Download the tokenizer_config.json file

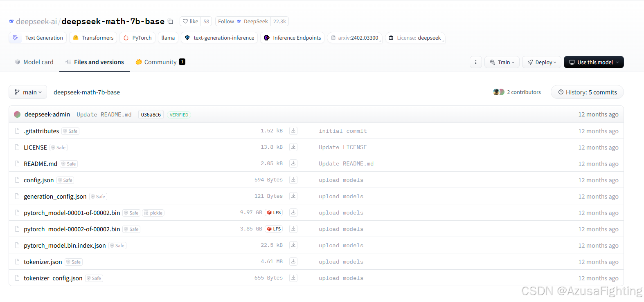point(293,278)
